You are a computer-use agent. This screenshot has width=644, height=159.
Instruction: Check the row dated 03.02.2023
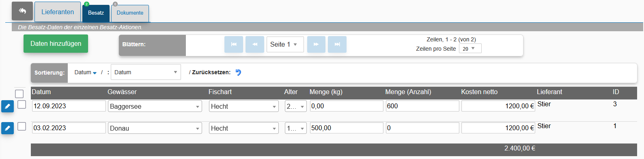point(22,126)
